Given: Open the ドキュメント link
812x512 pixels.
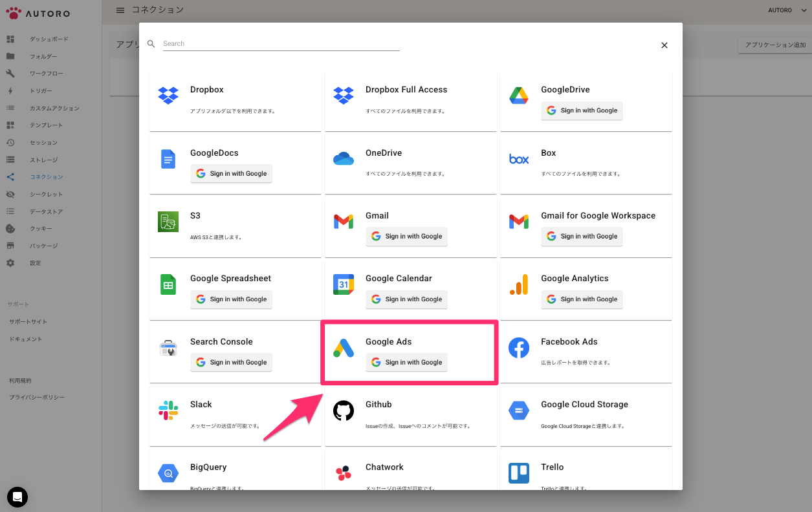Looking at the screenshot, I should click(25, 339).
